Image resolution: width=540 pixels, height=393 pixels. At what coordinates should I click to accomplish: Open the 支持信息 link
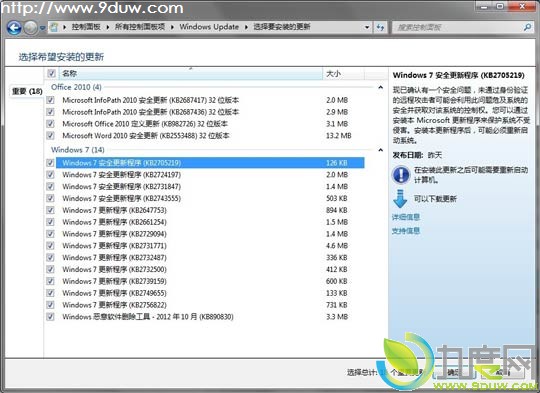[406, 231]
